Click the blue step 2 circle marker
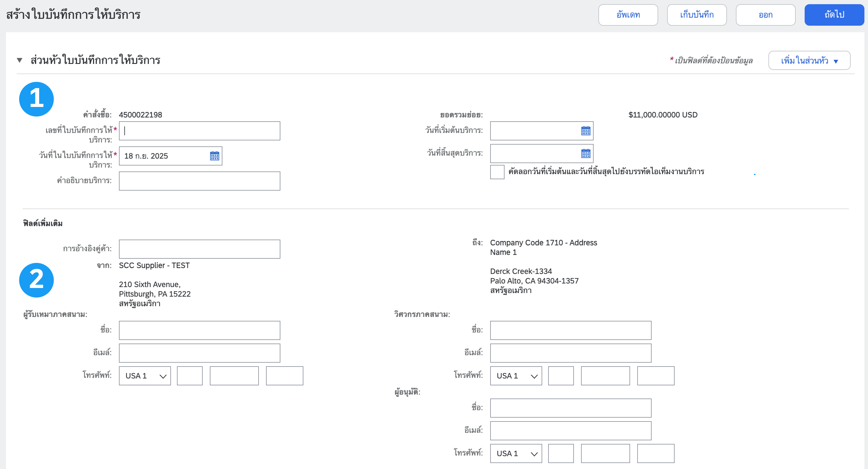This screenshot has height=469, width=868. click(x=36, y=280)
